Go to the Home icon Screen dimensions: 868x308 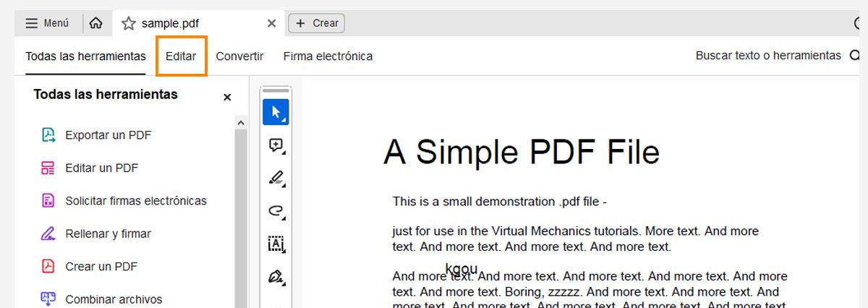(95, 23)
